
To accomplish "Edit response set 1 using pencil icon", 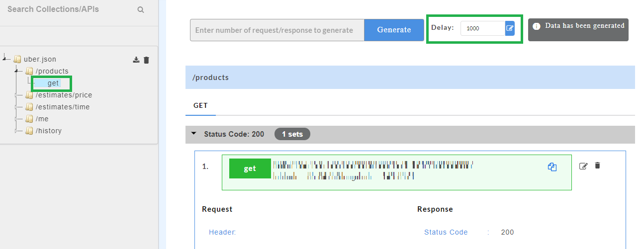I will [584, 166].
